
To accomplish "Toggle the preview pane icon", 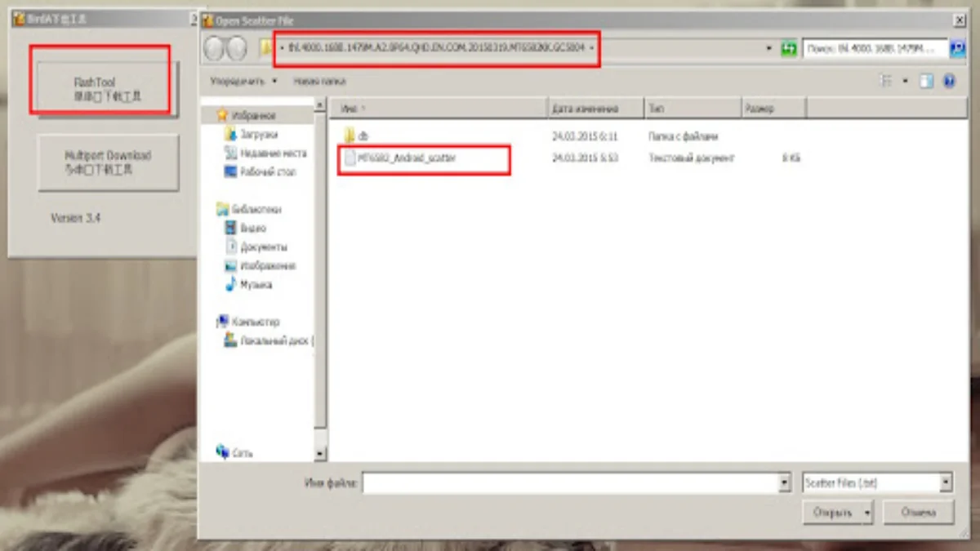I will (926, 82).
